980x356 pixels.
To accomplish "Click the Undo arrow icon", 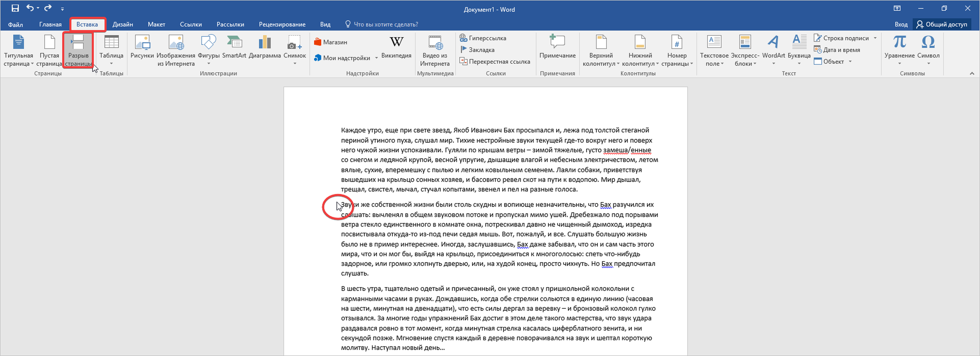I will point(30,8).
